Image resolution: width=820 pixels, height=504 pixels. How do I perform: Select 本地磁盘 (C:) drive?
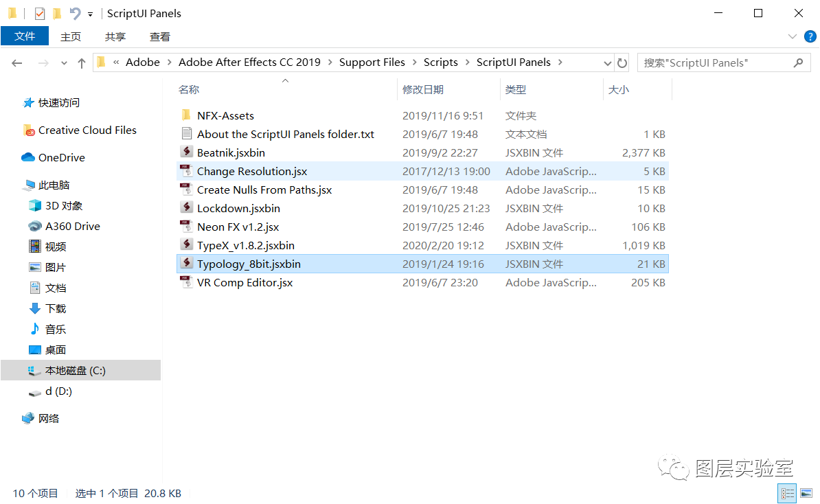click(x=80, y=370)
